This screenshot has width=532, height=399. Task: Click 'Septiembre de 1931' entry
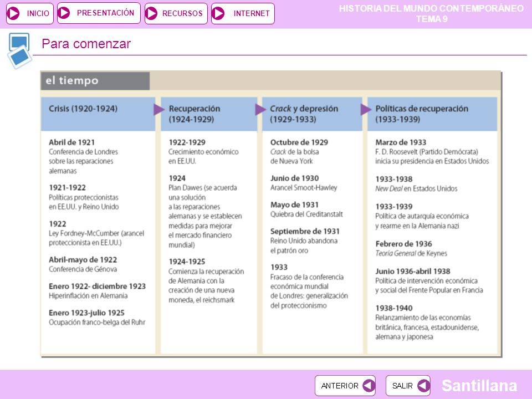tap(305, 232)
